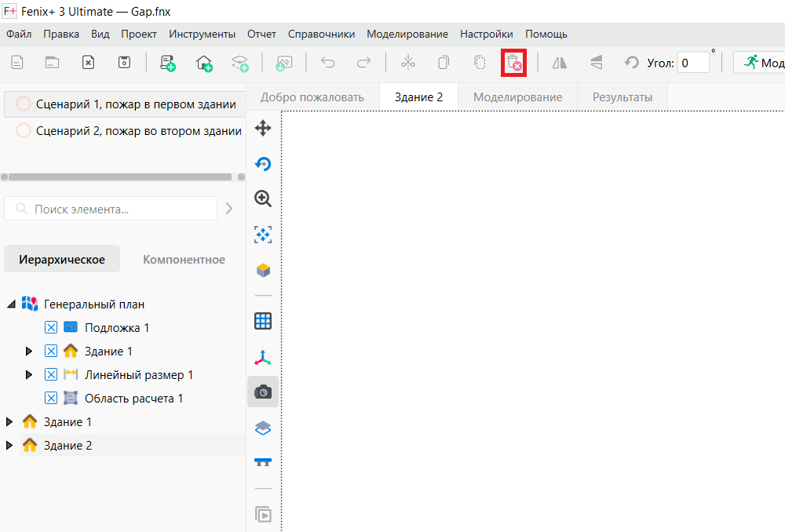Collapse the Генеральный план node
Viewport: 785px width, 532px height.
pos(11,304)
